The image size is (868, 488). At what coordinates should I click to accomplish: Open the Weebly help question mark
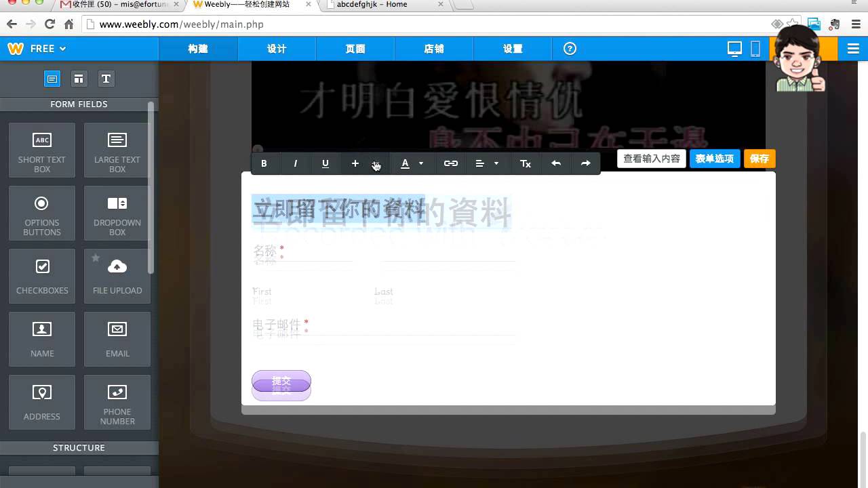coord(570,49)
